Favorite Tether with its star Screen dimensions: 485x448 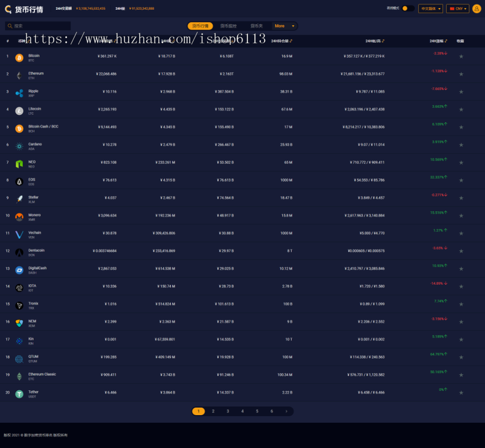click(461, 392)
